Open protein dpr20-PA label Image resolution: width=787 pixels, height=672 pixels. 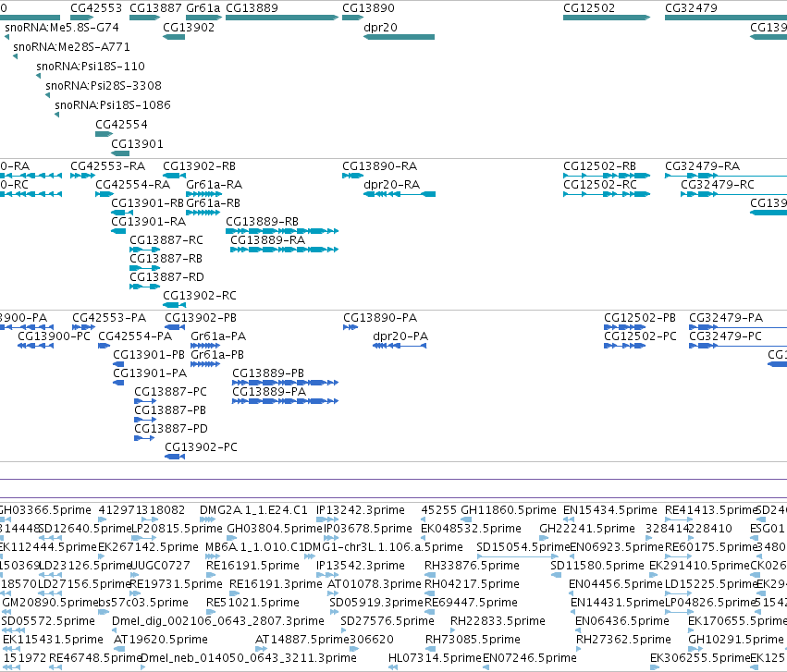point(400,336)
